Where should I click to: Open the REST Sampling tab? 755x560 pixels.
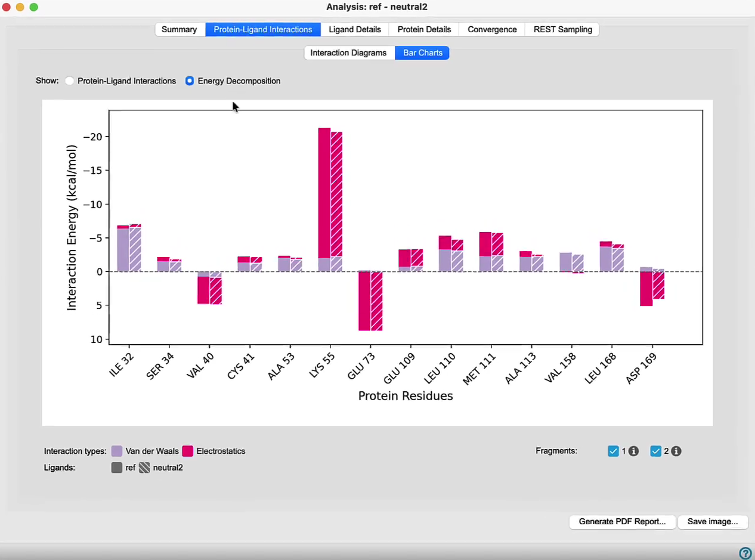(562, 29)
